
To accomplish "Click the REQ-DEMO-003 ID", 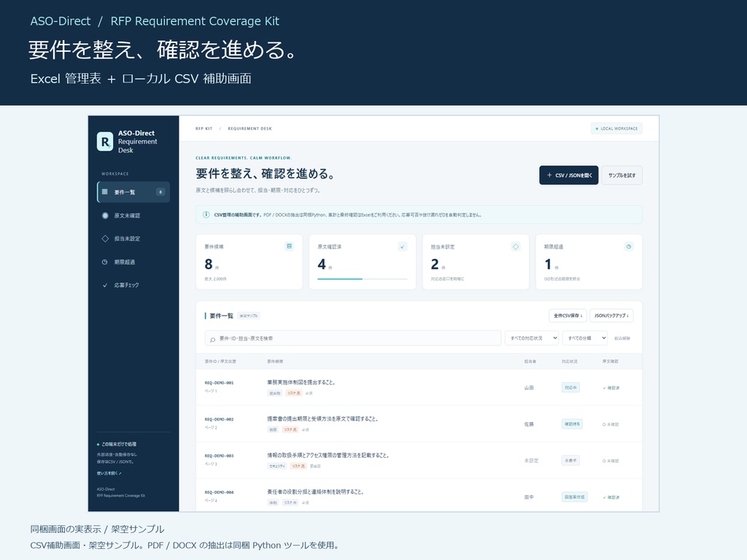I will click(219, 456).
